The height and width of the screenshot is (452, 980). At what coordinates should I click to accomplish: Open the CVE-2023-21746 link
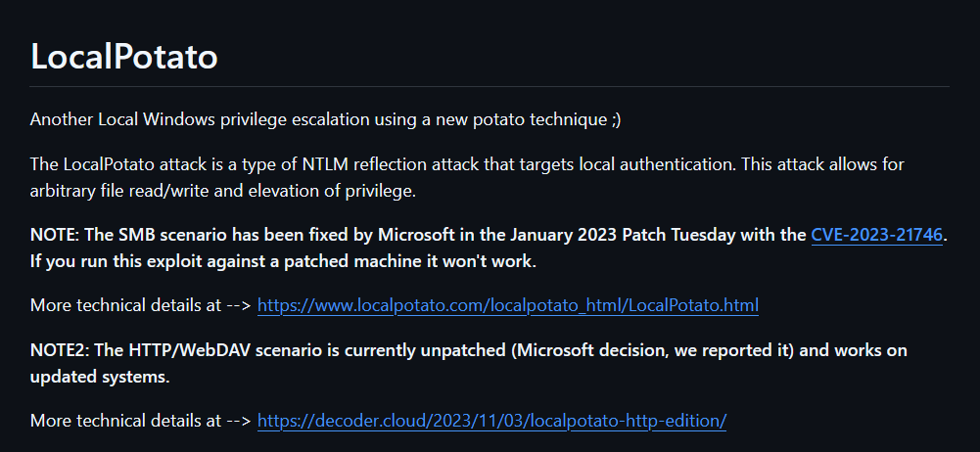(876, 235)
